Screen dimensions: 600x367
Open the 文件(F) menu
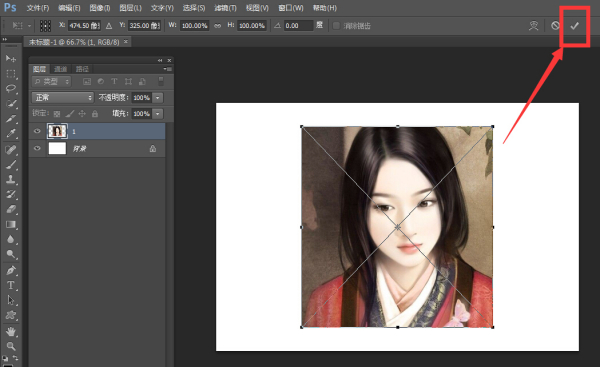tap(38, 8)
